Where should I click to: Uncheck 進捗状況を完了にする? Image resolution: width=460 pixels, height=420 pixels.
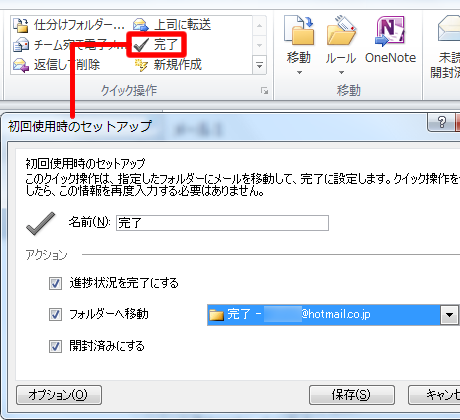pos(55,283)
